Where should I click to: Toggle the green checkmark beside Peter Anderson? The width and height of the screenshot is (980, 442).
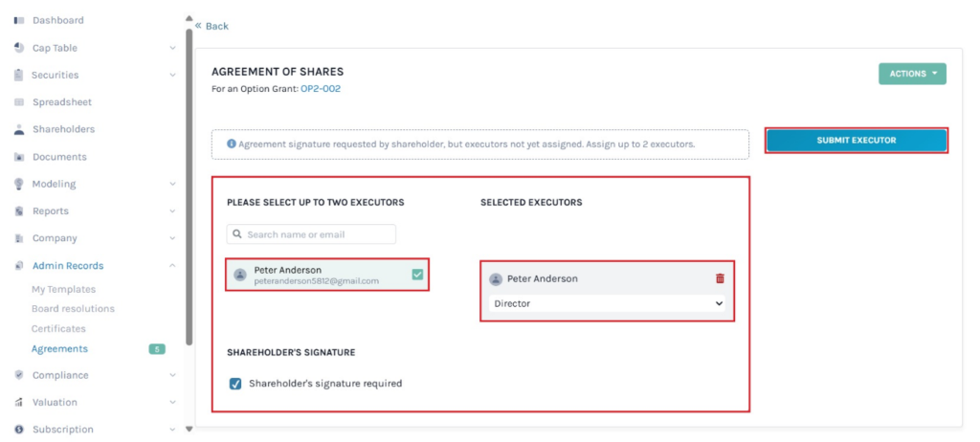[417, 275]
